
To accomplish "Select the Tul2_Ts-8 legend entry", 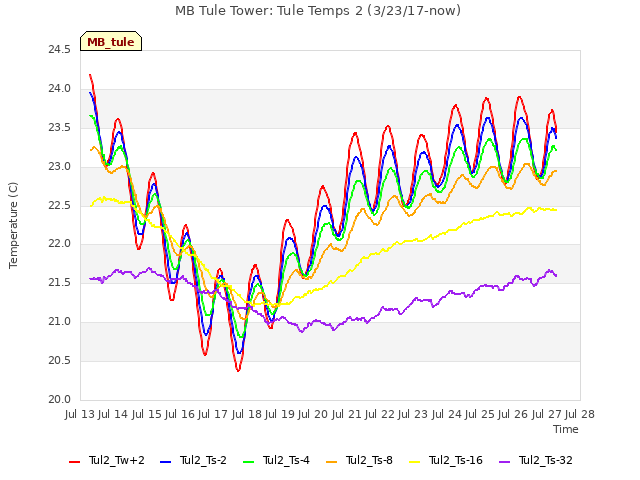I will (x=360, y=460).
